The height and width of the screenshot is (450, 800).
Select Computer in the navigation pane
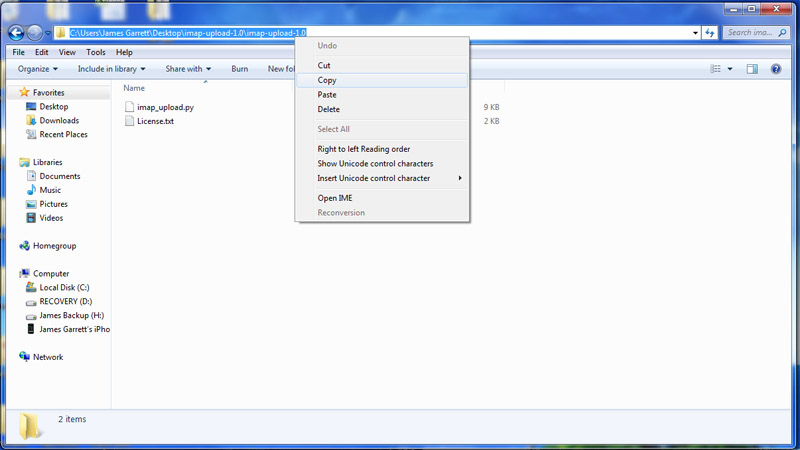[51, 273]
